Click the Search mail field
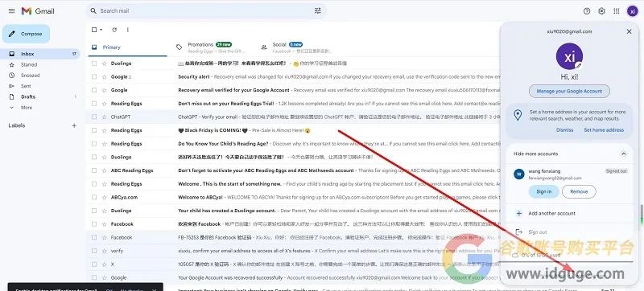Image resolution: width=644 pixels, height=291 pixels. coord(205,11)
